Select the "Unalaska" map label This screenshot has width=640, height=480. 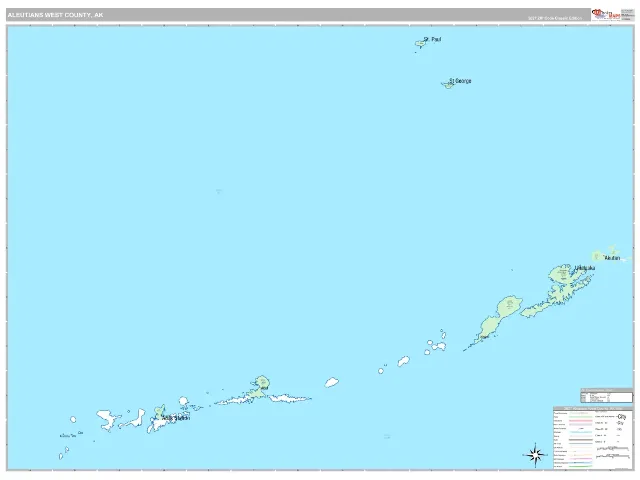(x=585, y=268)
